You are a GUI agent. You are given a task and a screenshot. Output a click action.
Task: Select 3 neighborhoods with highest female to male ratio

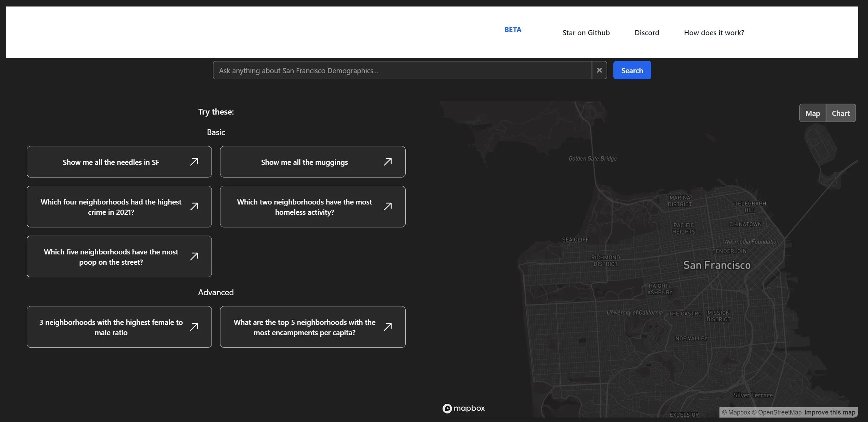tap(119, 326)
